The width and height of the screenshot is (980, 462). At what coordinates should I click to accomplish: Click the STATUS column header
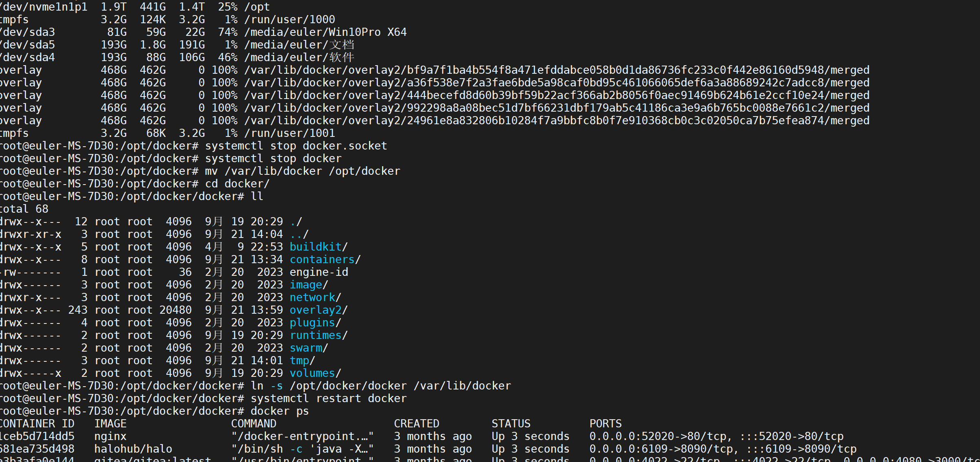point(511,424)
